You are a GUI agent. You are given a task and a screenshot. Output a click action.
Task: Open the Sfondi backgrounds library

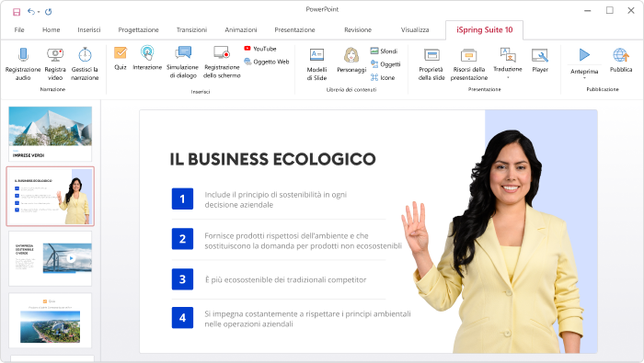[x=384, y=51]
